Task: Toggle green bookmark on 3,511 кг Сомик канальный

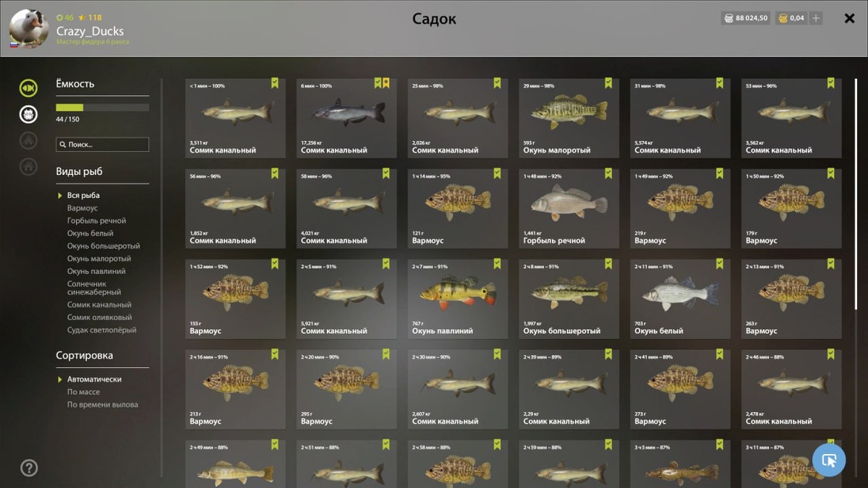Action: pyautogui.click(x=275, y=83)
